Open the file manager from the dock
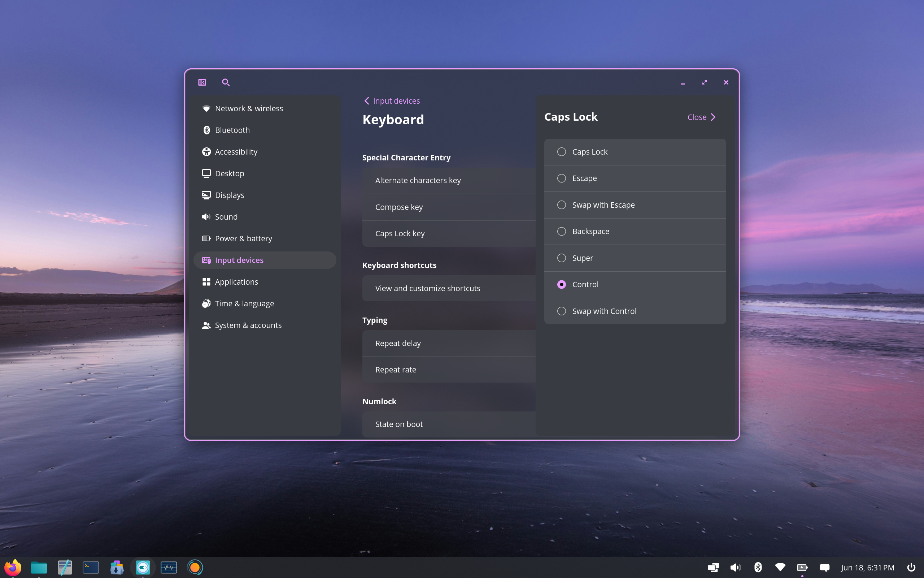 click(39, 567)
